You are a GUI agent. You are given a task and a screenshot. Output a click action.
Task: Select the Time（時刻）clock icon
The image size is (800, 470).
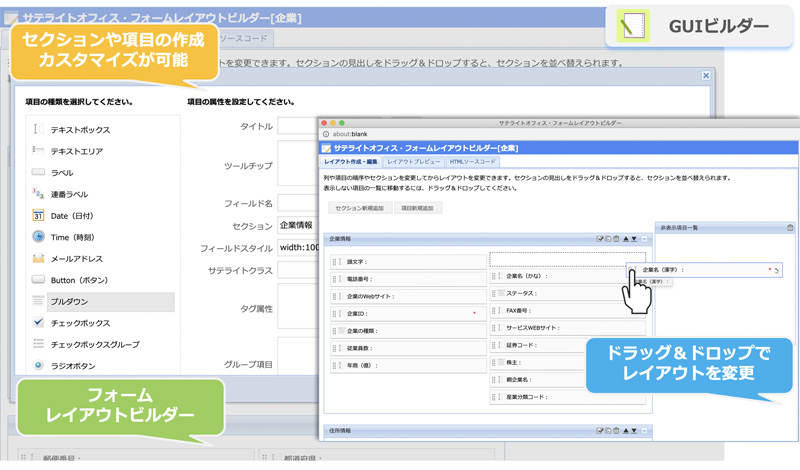point(38,236)
